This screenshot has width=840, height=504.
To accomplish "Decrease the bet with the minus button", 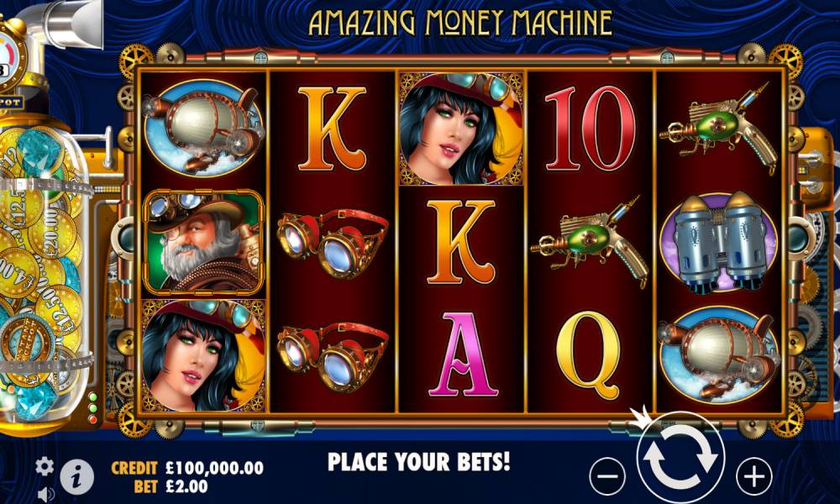I will point(607,475).
